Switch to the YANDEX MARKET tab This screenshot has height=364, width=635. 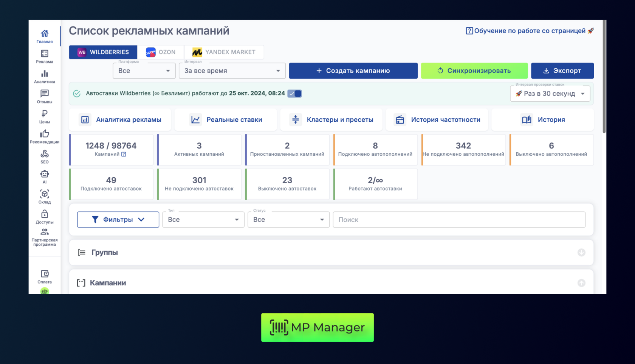pos(224,52)
